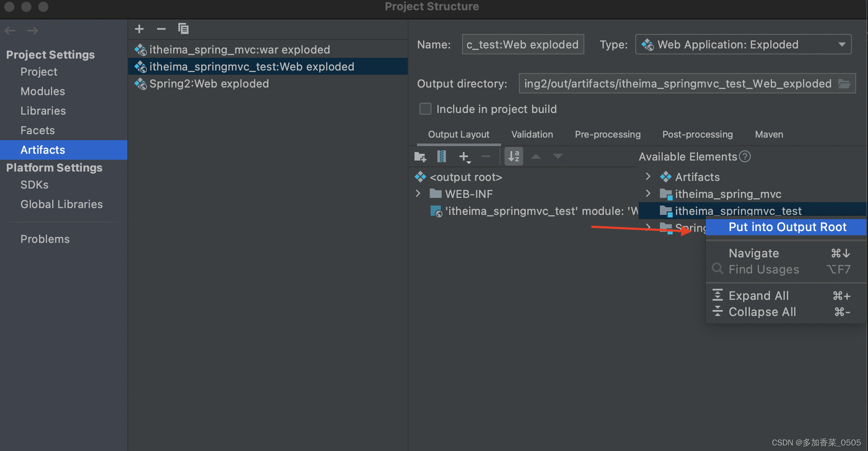Move layout element up arrow

(536, 156)
